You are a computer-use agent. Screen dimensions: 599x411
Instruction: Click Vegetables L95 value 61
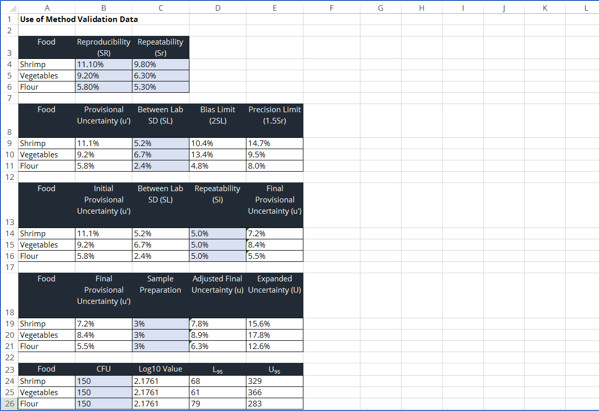pyautogui.click(x=218, y=392)
